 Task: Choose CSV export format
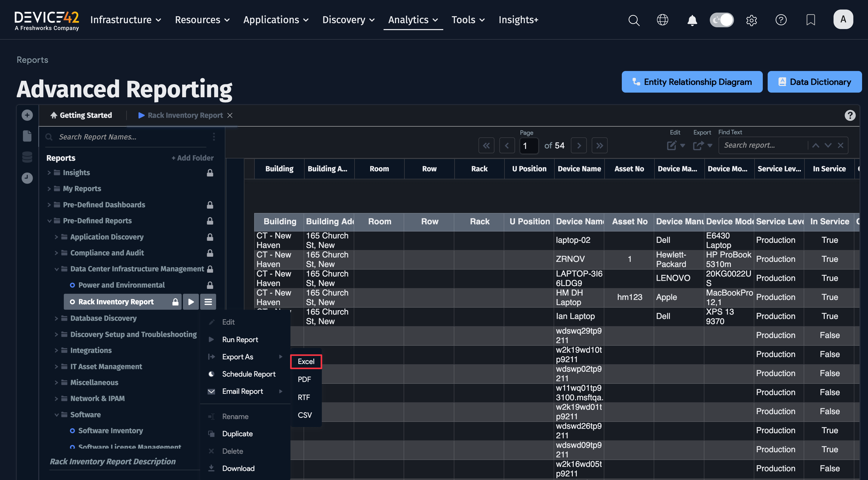305,415
